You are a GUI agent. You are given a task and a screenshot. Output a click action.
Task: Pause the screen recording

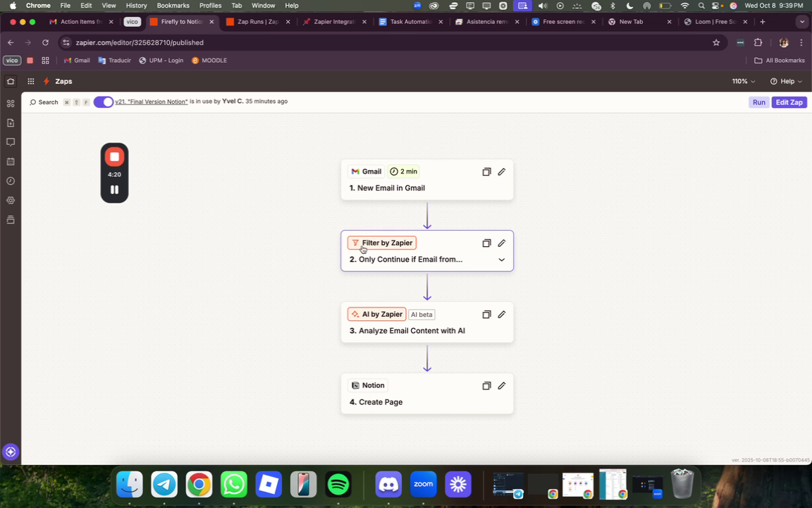[114, 190]
